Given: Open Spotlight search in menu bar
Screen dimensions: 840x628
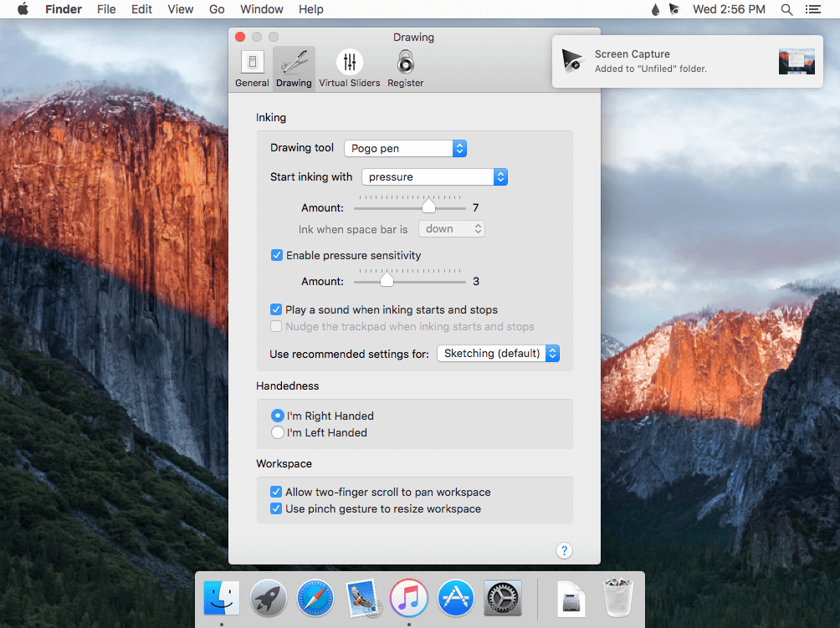Looking at the screenshot, I should (786, 9).
